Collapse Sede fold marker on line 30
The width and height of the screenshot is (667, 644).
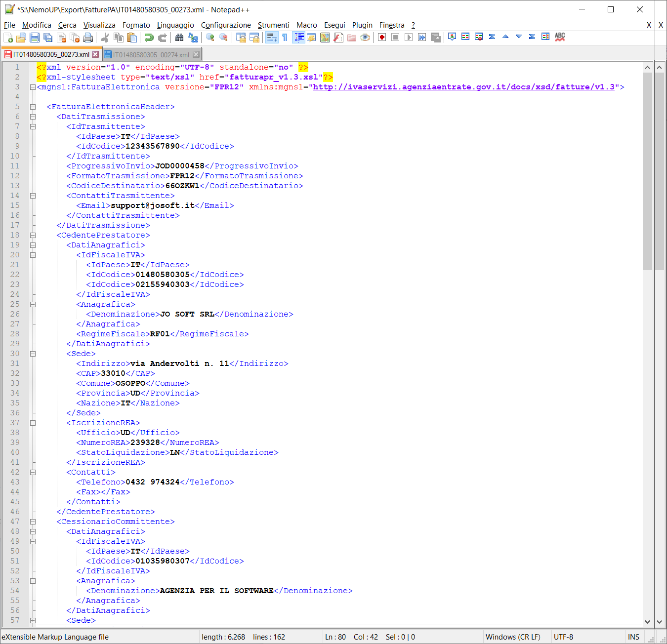(x=33, y=354)
